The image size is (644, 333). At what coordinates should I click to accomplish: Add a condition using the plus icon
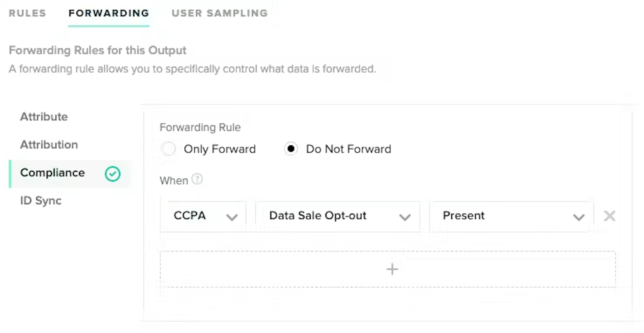coord(391,269)
